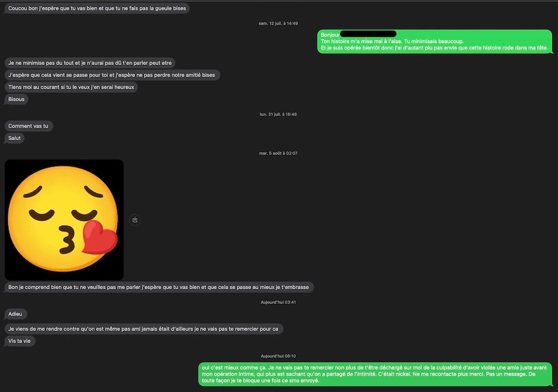This screenshot has height=392, width=558.
Task: Click the 'mar. 5 août à 02:07' timestamp
Action: click(278, 153)
